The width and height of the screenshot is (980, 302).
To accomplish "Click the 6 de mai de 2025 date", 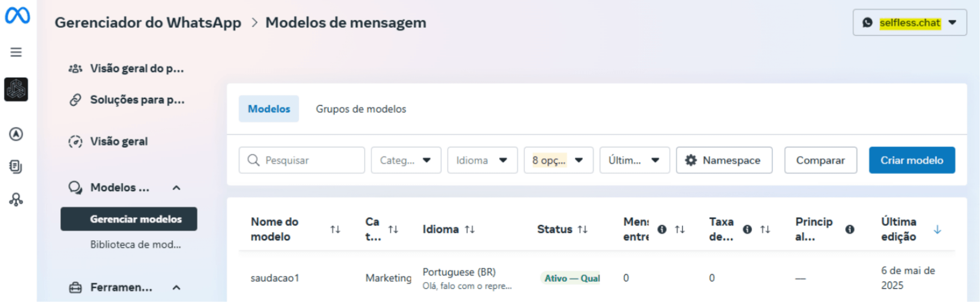I will click(908, 278).
